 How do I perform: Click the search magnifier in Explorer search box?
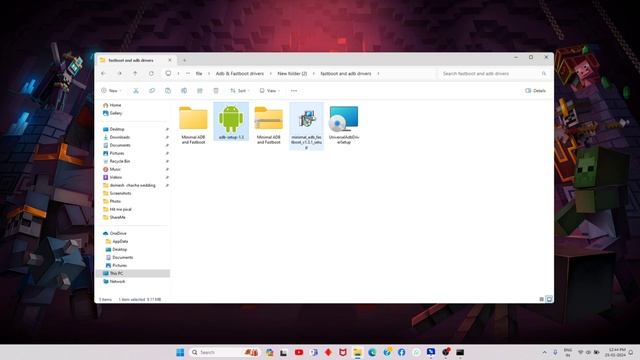coord(544,73)
